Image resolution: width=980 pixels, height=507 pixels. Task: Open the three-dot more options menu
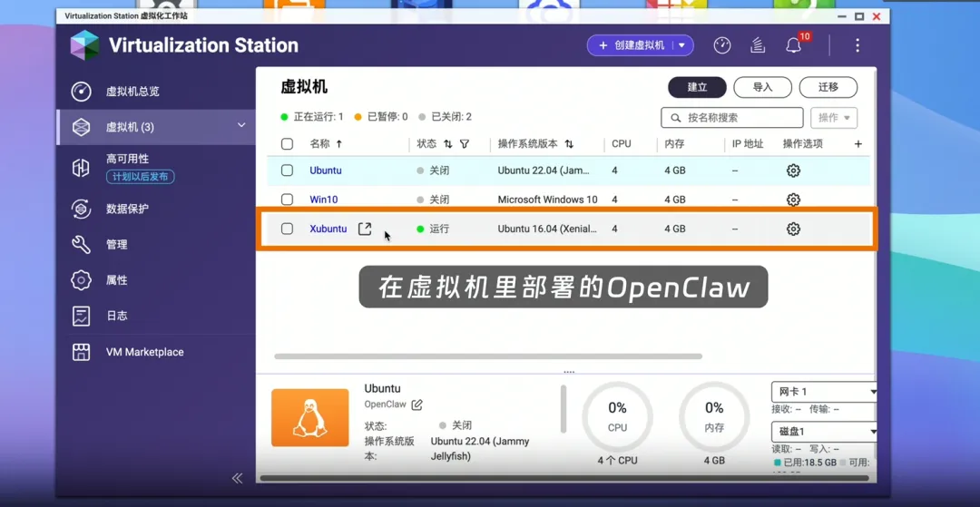(857, 45)
